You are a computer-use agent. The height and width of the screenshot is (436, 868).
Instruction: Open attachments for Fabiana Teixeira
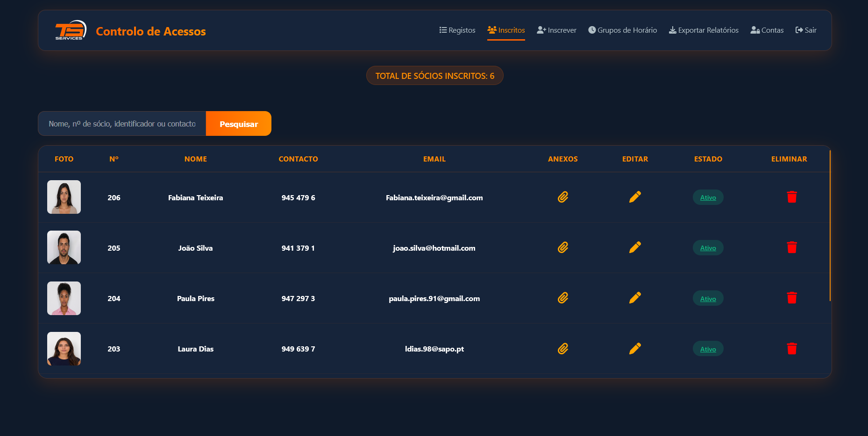pos(563,197)
